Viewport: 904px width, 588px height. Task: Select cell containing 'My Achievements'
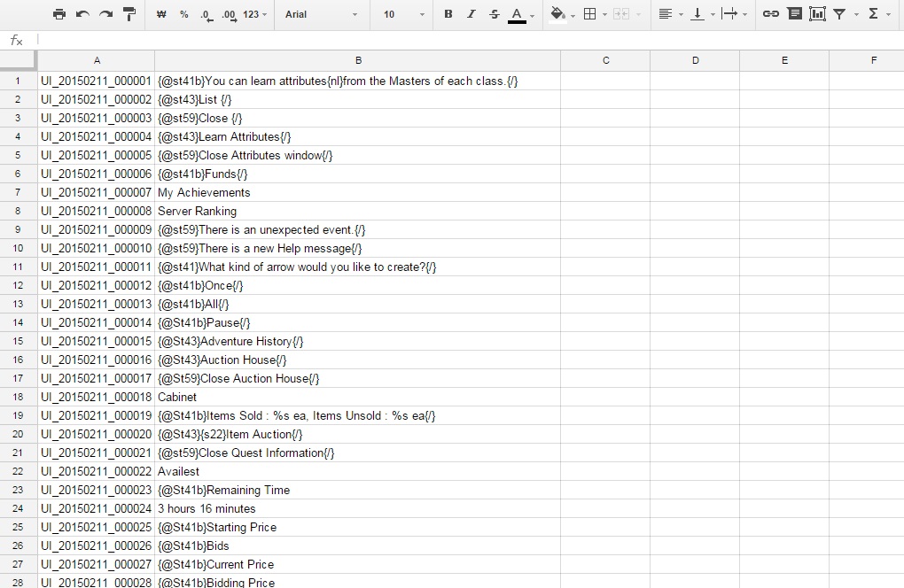[x=358, y=192]
